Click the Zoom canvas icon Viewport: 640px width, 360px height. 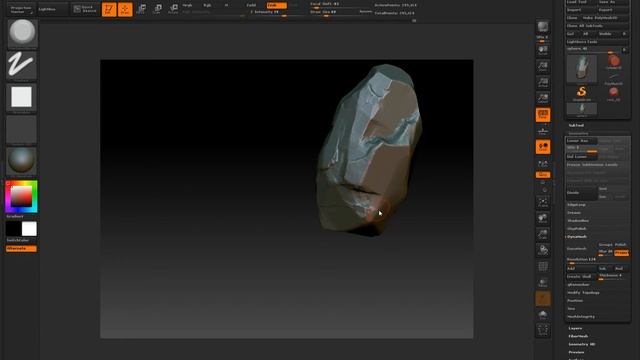pyautogui.click(x=543, y=67)
